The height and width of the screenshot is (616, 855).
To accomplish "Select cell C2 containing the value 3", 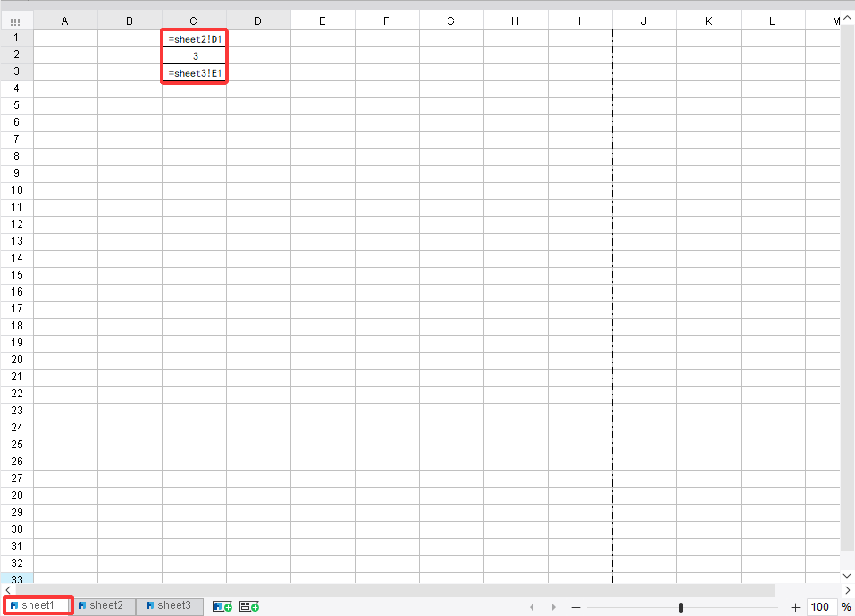I will coord(194,55).
